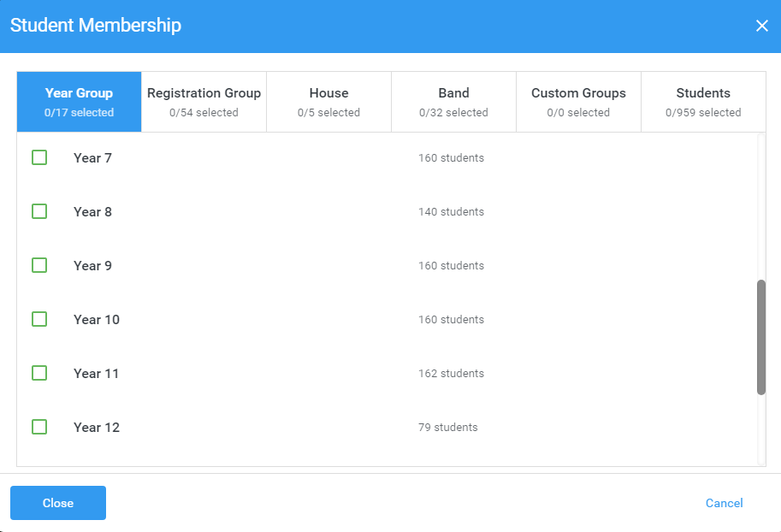
Task: Click the 162 students count text
Action: 451,374
